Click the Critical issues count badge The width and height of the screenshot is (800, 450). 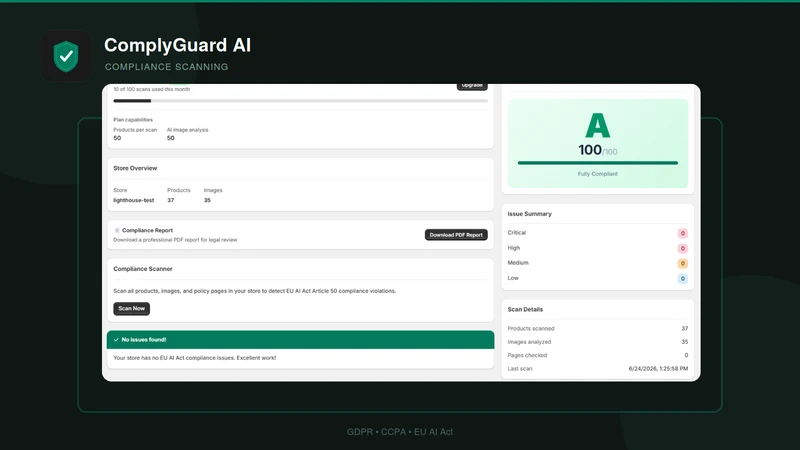coord(683,233)
